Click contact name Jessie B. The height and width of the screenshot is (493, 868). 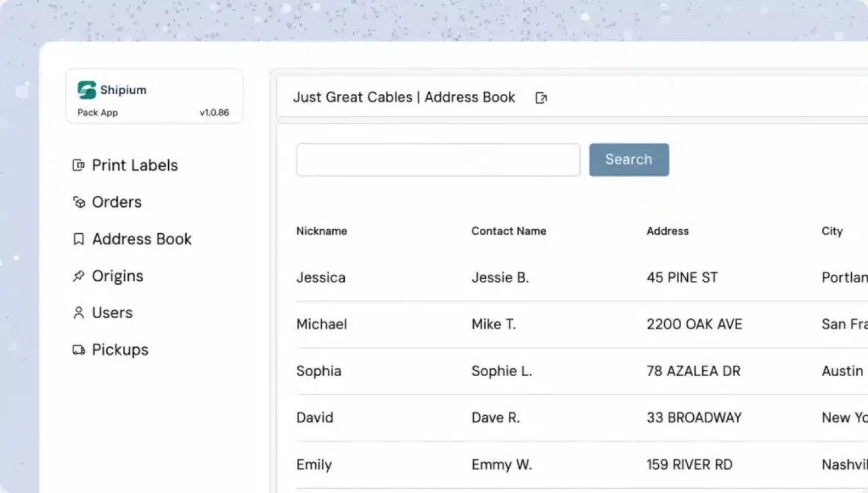click(x=500, y=277)
